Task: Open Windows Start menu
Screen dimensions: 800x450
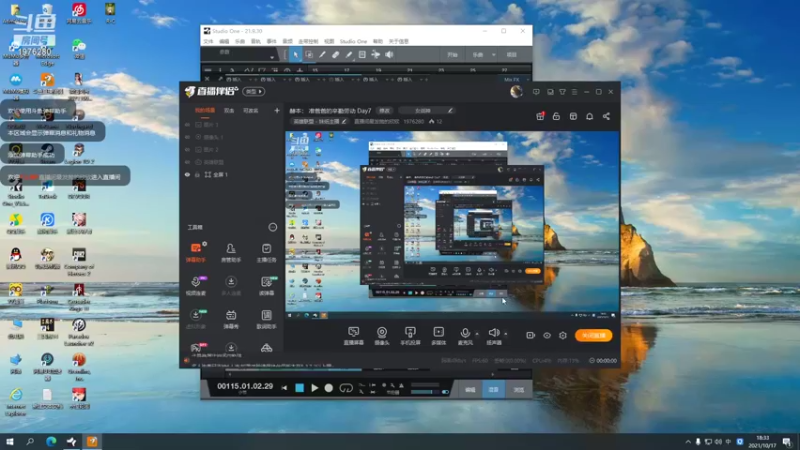Action: pos(9,441)
